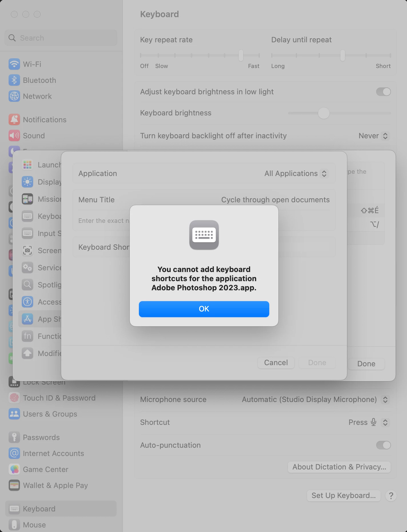The width and height of the screenshot is (407, 532).
Task: Toggle the Auto-punctuation switch
Action: pyautogui.click(x=383, y=445)
